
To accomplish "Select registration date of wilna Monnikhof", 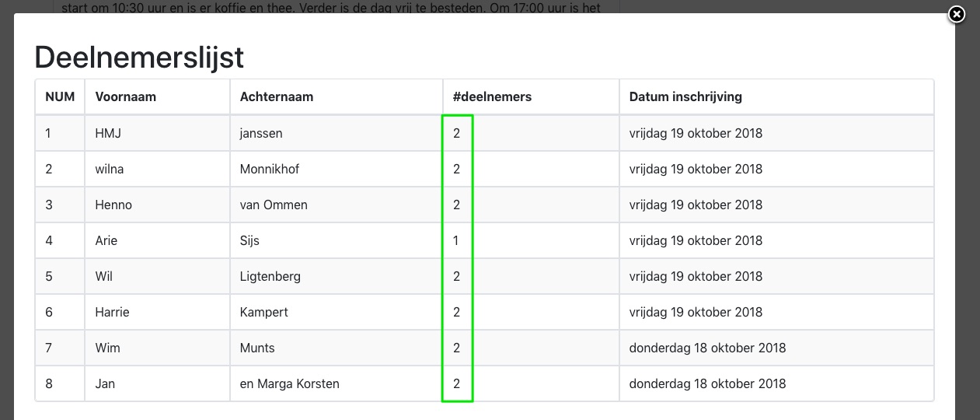I will click(776, 169).
